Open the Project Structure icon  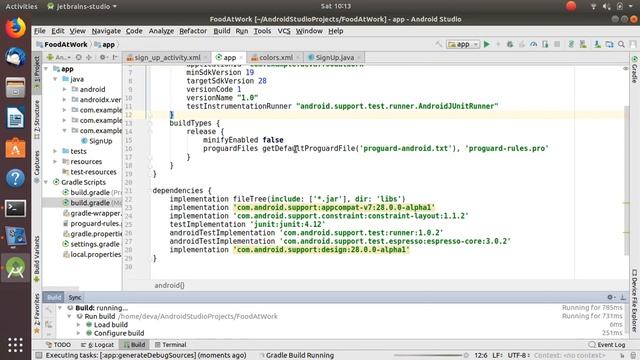609,44
